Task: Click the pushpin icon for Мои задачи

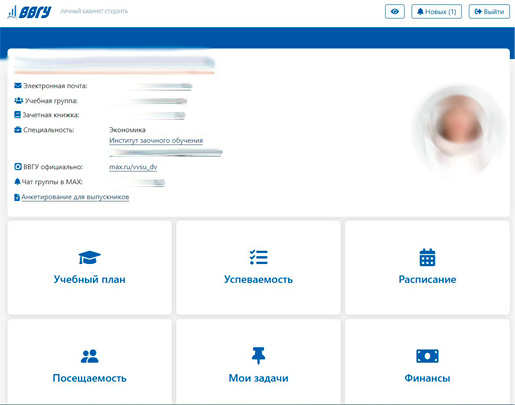Action: 258,356
